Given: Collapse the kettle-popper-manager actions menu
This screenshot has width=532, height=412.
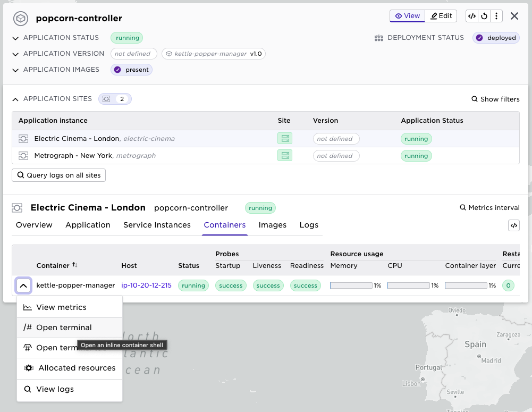Looking at the screenshot, I should tap(23, 285).
